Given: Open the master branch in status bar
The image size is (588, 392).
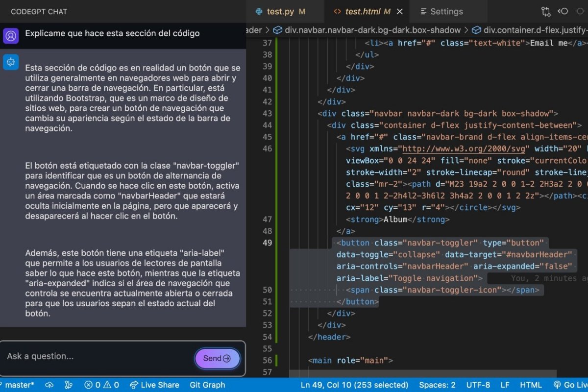Looking at the screenshot, I should [17, 385].
